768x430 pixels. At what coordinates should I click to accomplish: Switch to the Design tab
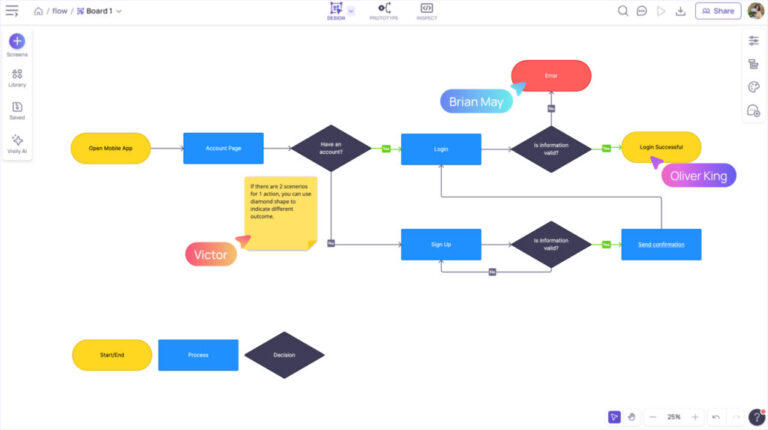[336, 11]
